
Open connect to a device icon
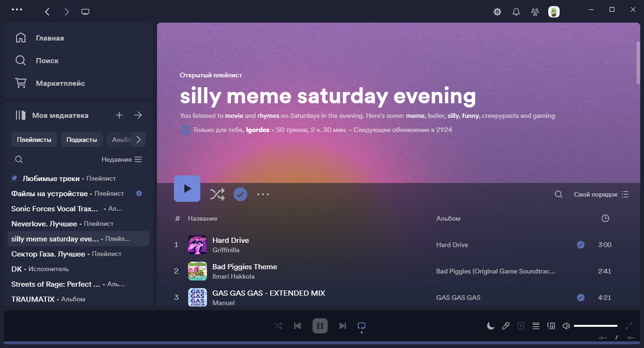551,326
